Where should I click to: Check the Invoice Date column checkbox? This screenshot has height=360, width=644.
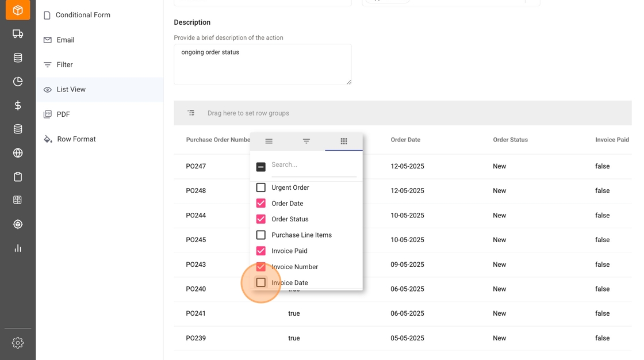(x=261, y=282)
